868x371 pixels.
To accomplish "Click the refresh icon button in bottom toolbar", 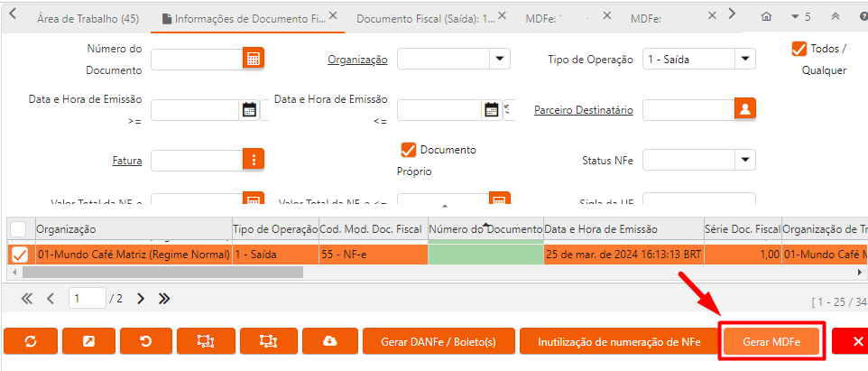I will [x=31, y=340].
